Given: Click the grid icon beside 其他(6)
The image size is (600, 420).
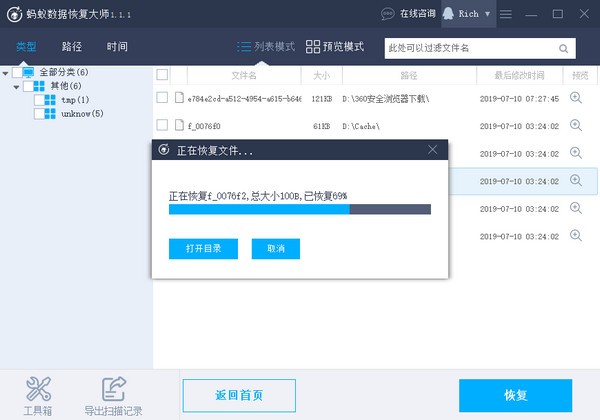Looking at the screenshot, I should coord(39,86).
